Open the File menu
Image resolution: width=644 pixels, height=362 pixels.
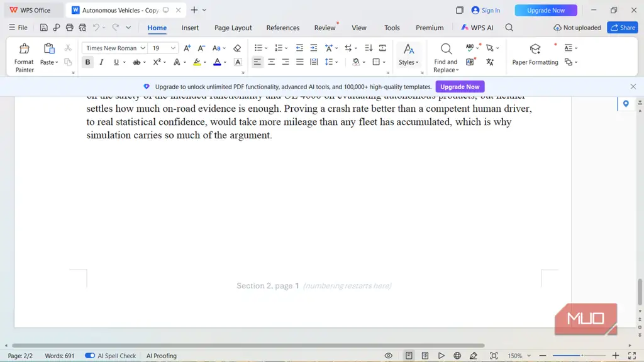coord(18,28)
